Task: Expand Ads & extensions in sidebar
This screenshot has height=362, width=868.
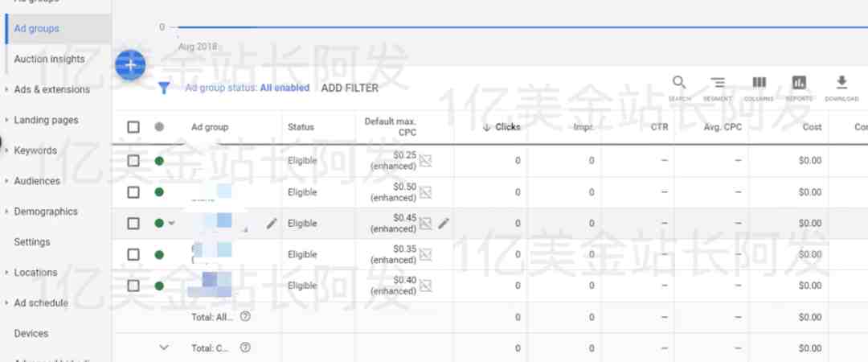Action: point(6,89)
